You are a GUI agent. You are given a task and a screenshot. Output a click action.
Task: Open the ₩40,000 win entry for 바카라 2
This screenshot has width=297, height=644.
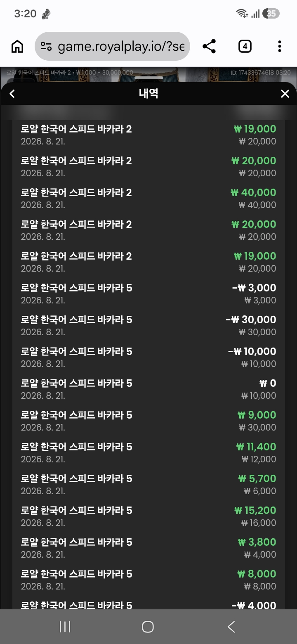pyautogui.click(x=148, y=198)
